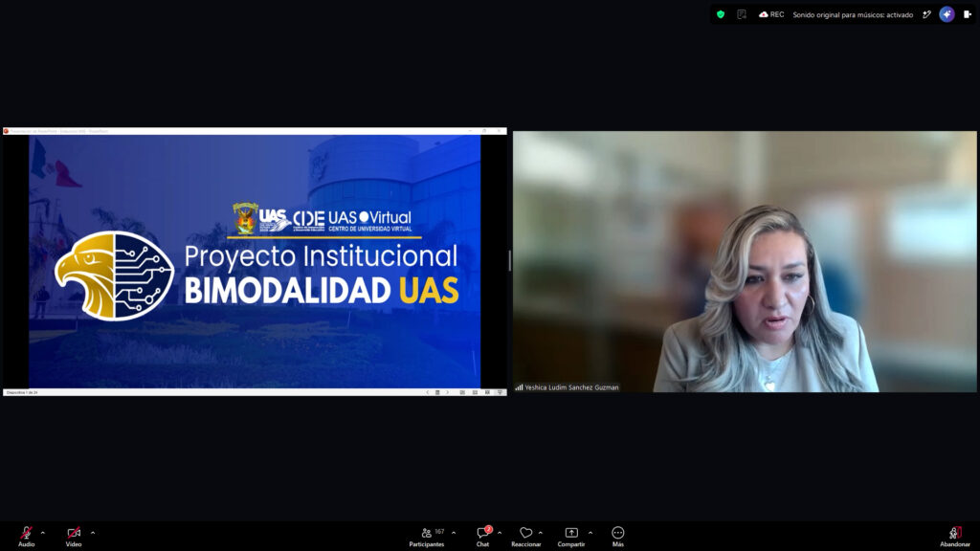Click the REC cloud recording indicator
Image resolution: width=980 pixels, height=551 pixels.
[x=771, y=14]
